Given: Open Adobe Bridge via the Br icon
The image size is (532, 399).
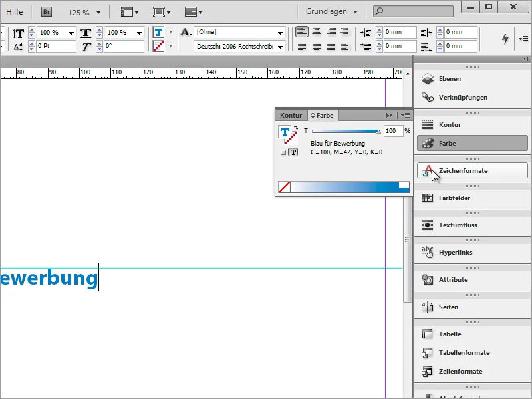Looking at the screenshot, I should point(47,12).
